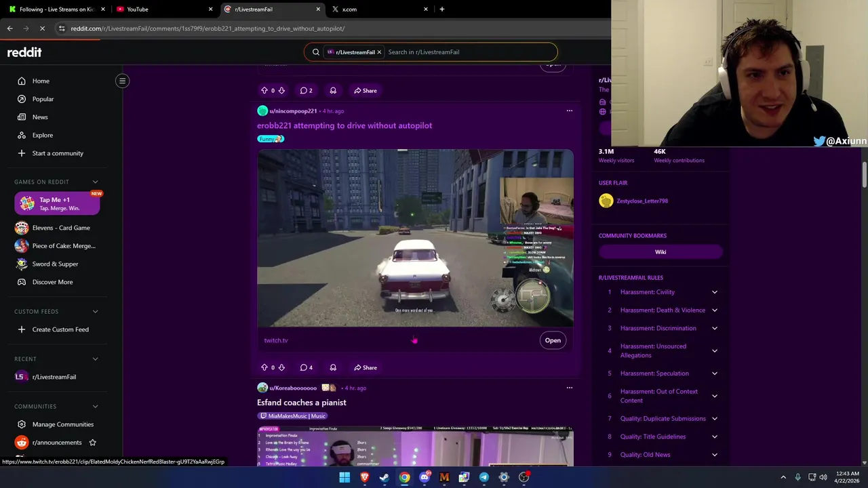868x488 pixels.
Task: Open the 2 comments of the top post
Action: (x=307, y=90)
